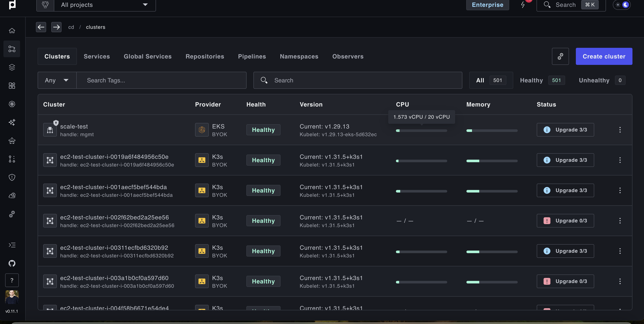The height and width of the screenshot is (324, 644).
Task: Open more options for ec2-test-cluster-i-001aecf5bef544bda
Action: (620, 190)
